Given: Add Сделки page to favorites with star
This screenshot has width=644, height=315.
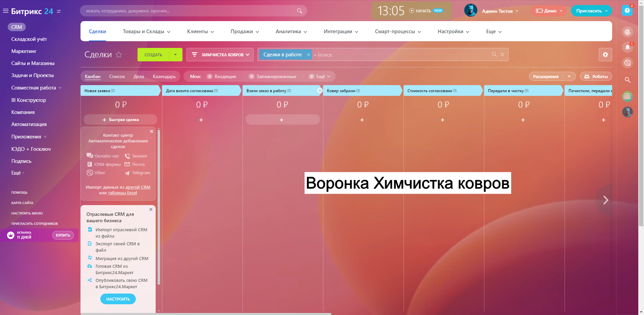Looking at the screenshot, I should point(119,55).
